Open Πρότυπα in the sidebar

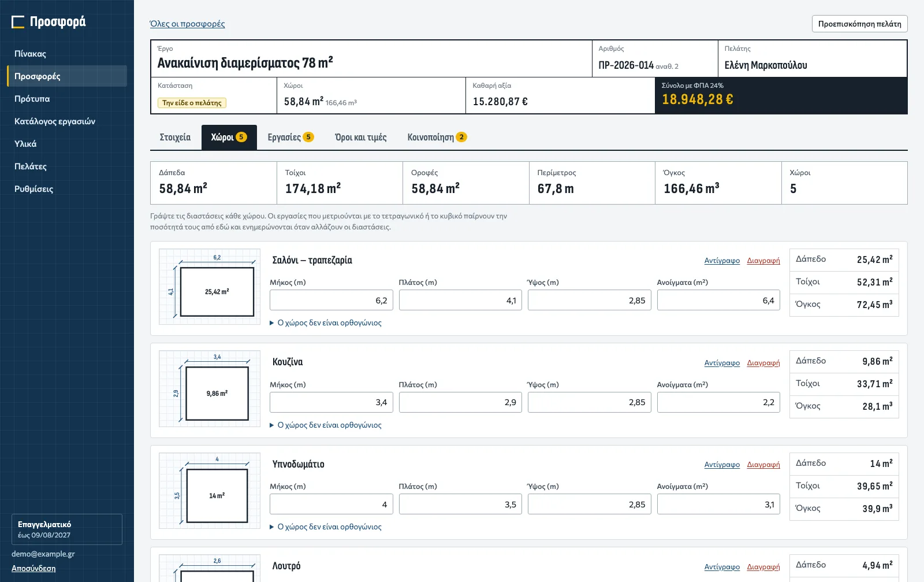point(67,99)
